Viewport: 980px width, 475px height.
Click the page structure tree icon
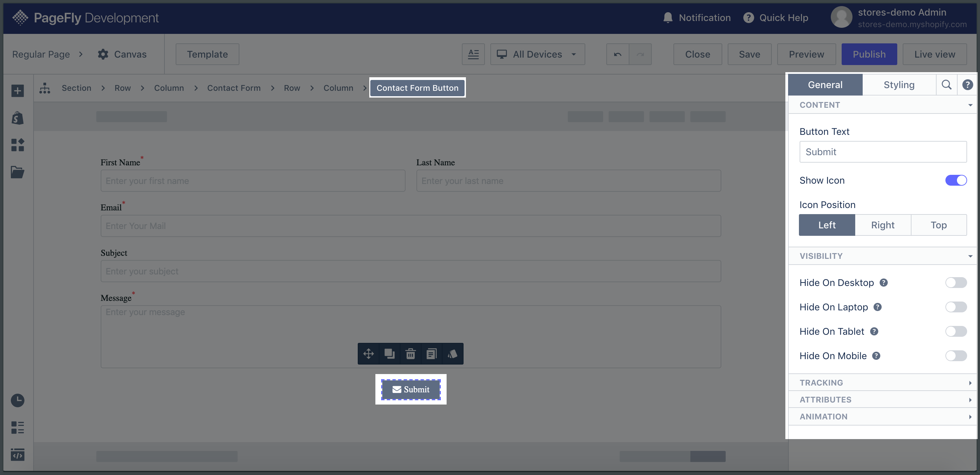pos(45,88)
